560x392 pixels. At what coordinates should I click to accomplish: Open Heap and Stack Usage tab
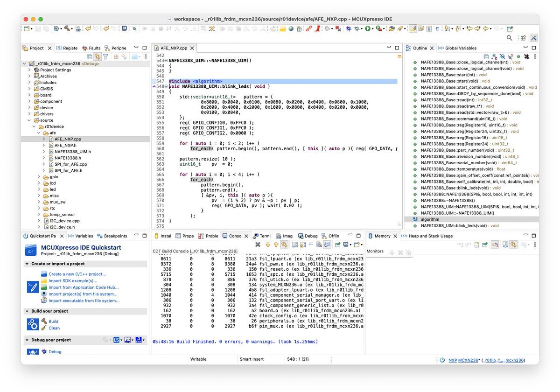[x=427, y=236]
